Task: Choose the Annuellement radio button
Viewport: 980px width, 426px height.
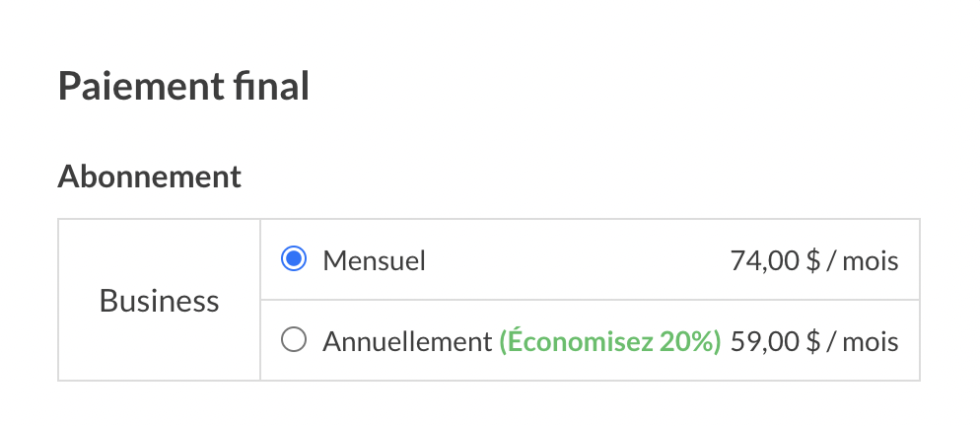Action: coord(293,340)
